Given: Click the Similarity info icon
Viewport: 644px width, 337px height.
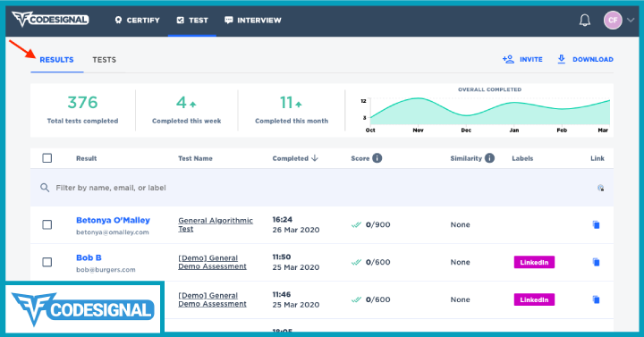Looking at the screenshot, I should click(489, 158).
